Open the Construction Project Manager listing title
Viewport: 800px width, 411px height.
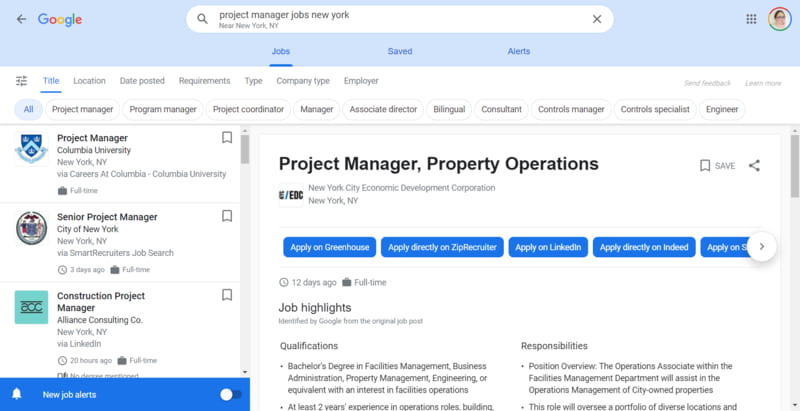click(101, 301)
